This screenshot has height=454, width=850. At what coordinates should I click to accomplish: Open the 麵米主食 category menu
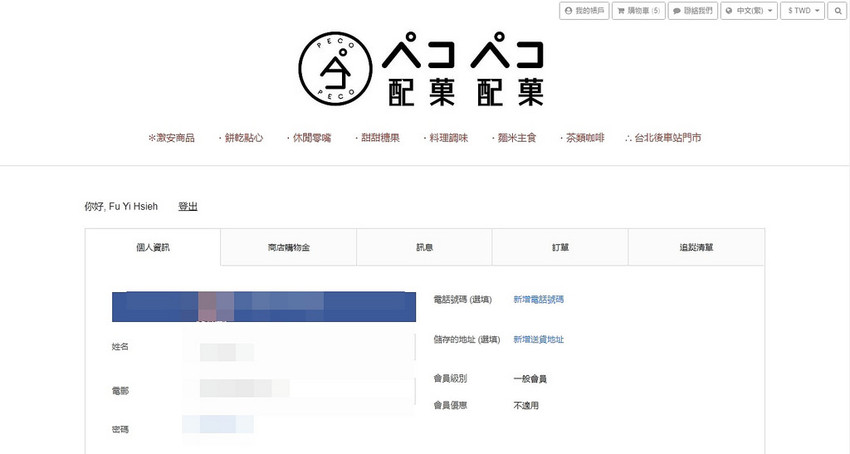[514, 138]
